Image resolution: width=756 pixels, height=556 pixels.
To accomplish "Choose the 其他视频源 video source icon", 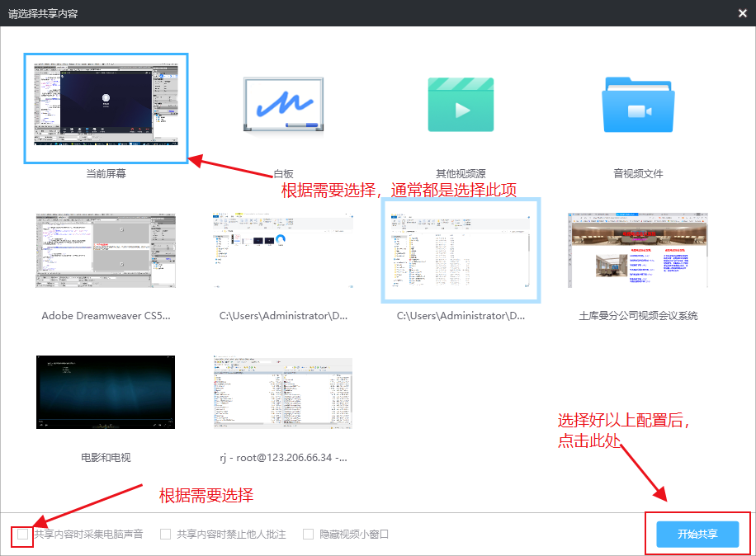I will 461,104.
